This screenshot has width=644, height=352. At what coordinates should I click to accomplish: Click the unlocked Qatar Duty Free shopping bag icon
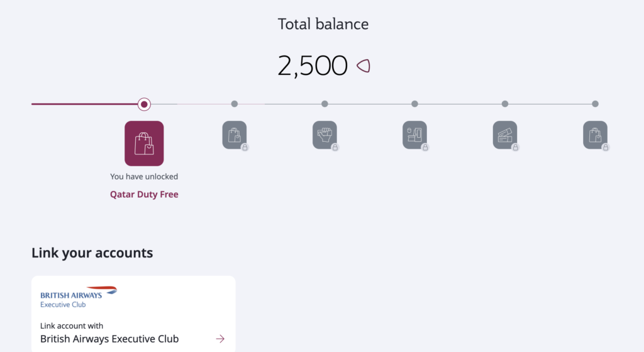(x=144, y=144)
